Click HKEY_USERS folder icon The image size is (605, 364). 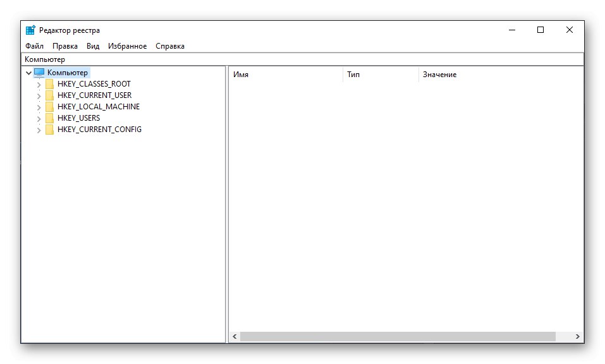[49, 118]
